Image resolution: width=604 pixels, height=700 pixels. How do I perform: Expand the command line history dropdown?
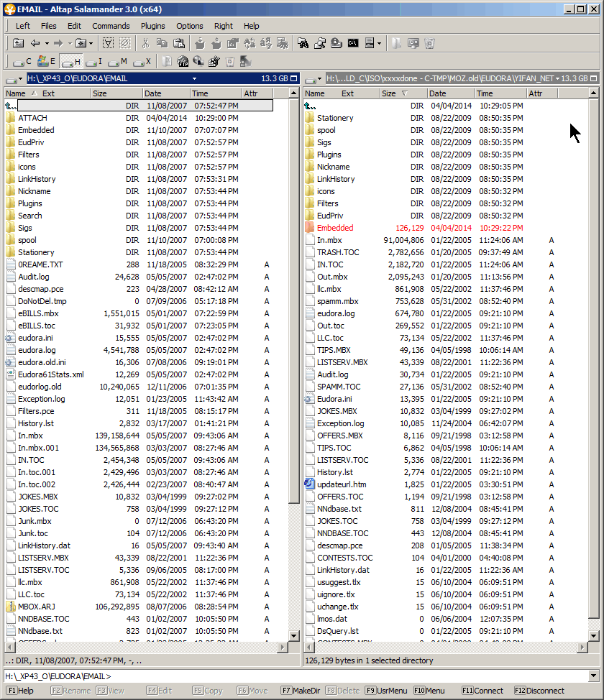(593, 676)
